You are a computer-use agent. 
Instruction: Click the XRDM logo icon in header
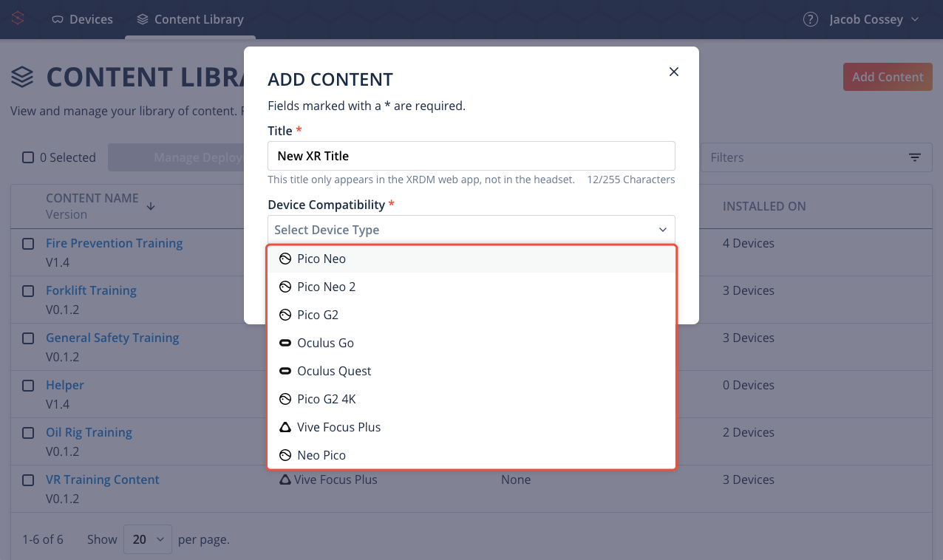[x=18, y=18]
